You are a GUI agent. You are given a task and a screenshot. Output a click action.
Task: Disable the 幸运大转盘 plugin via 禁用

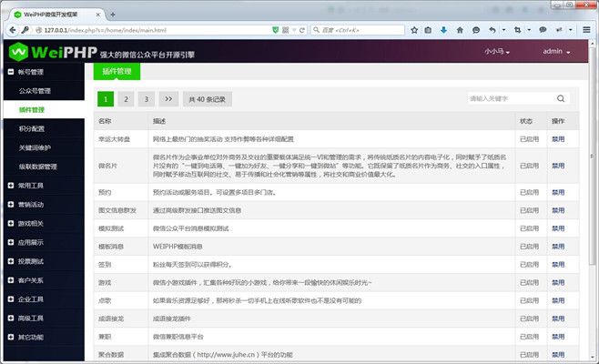(558, 139)
